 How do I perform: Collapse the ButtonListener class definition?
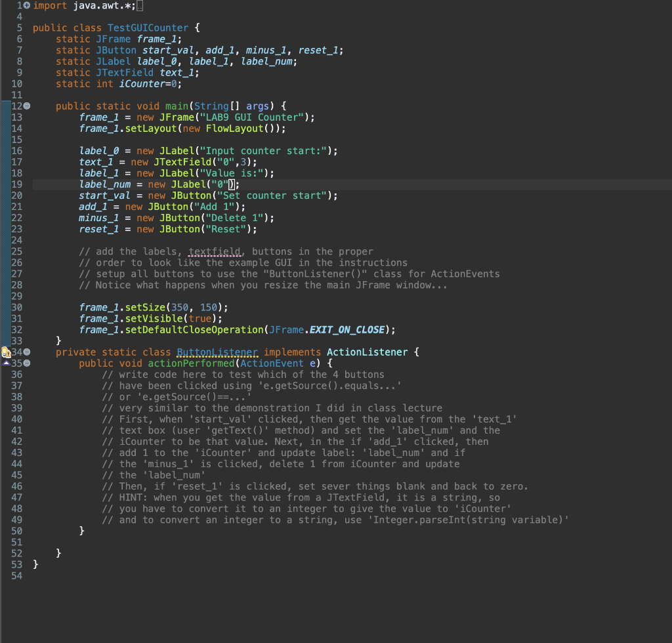(x=27, y=352)
